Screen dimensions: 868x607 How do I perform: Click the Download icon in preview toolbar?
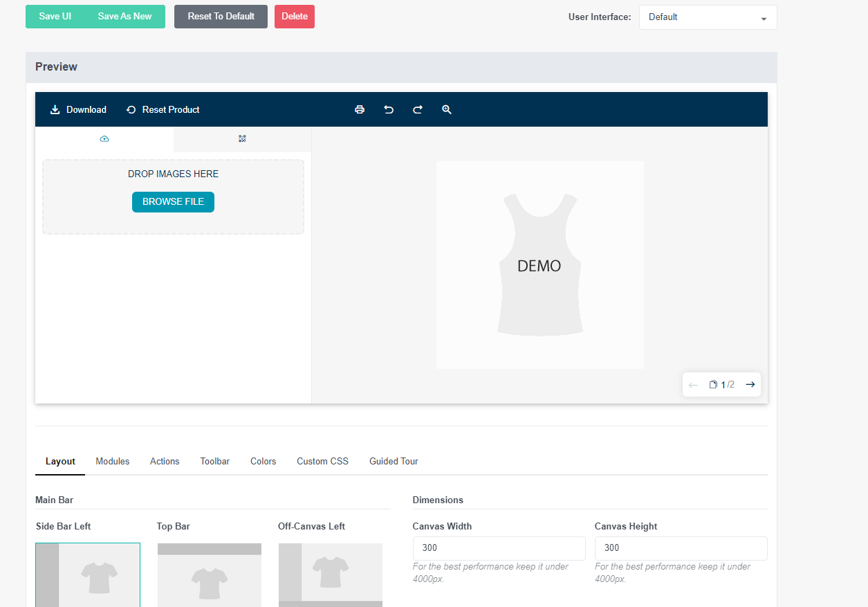point(55,109)
